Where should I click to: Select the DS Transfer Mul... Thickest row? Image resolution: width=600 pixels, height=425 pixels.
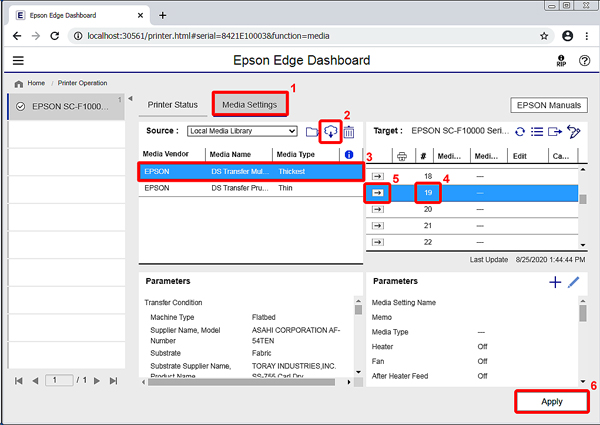pos(251,171)
